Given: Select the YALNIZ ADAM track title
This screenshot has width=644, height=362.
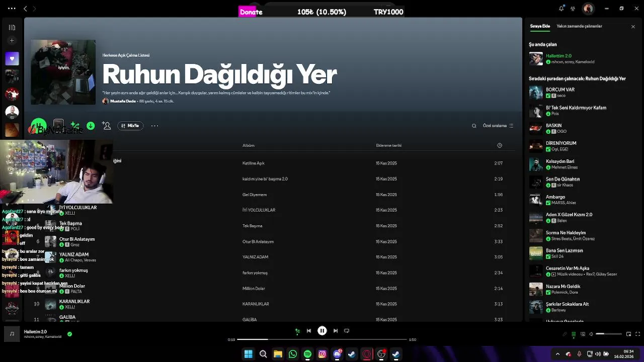Looking at the screenshot, I should coord(74,255).
